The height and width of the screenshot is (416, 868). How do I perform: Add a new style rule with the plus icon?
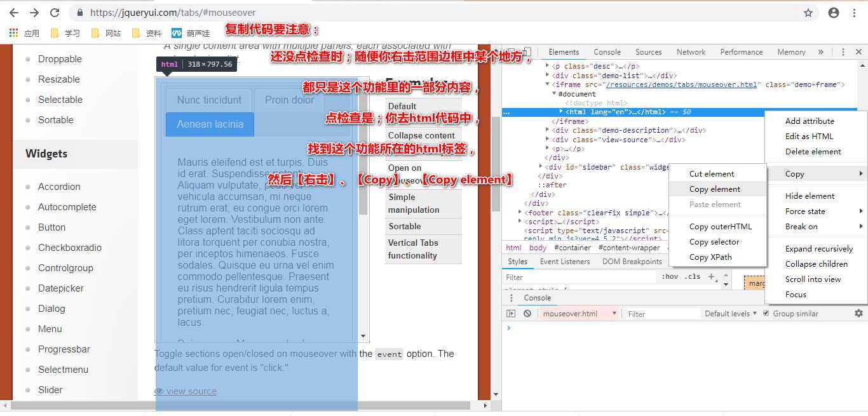click(712, 277)
